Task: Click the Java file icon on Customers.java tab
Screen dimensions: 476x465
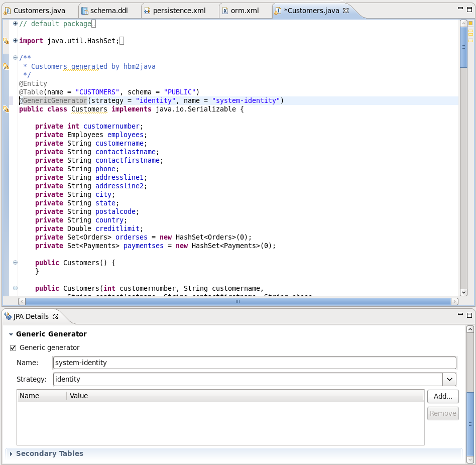Action: (7, 10)
